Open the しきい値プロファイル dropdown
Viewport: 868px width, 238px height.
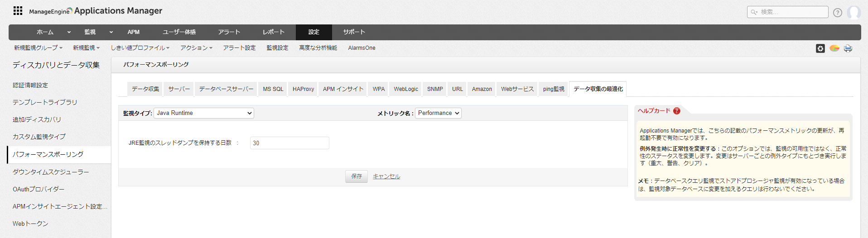click(140, 48)
